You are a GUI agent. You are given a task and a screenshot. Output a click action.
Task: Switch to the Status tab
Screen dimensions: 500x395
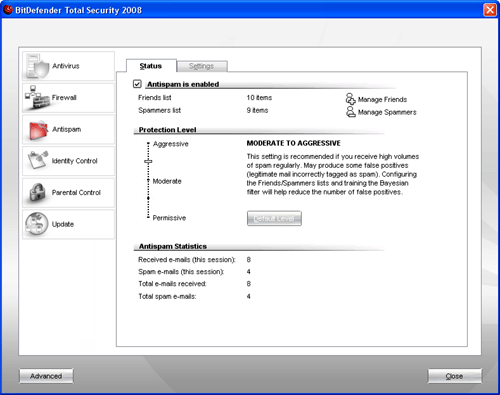[x=151, y=66]
